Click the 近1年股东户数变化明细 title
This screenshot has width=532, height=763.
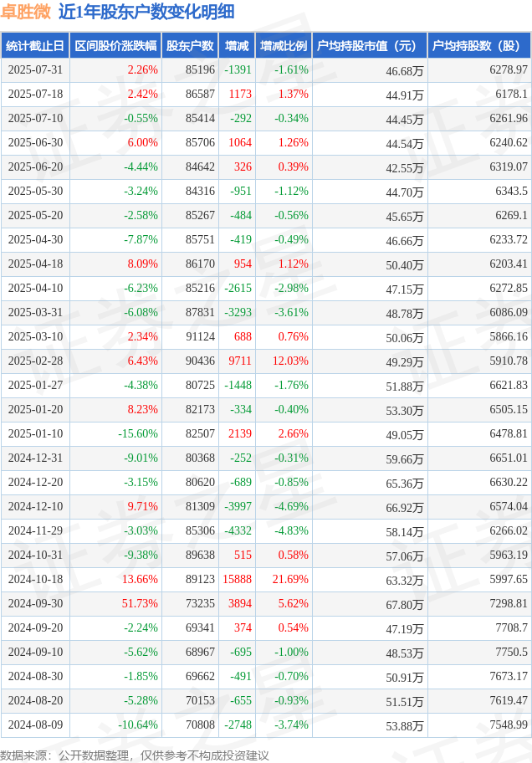pyautogui.click(x=146, y=12)
